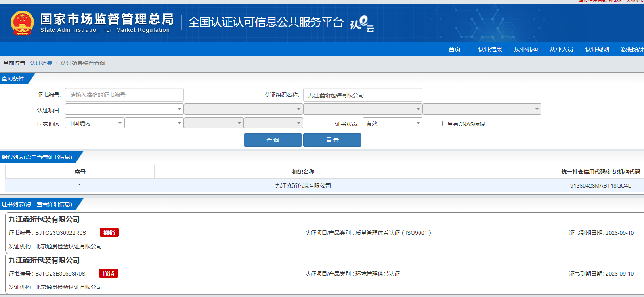Go to the 首页 menu item
The height and width of the screenshot is (297, 644).
pyautogui.click(x=455, y=49)
